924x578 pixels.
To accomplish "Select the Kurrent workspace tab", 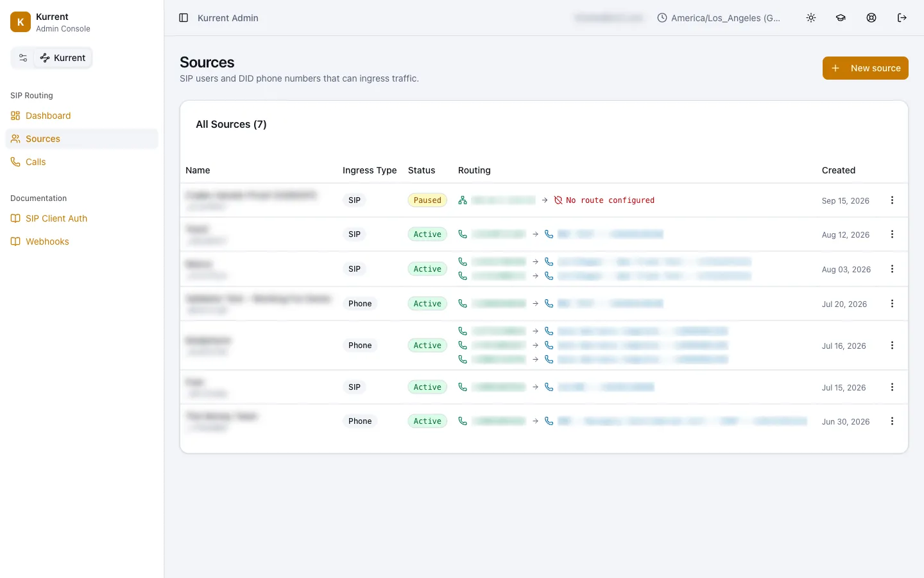I will tap(63, 58).
